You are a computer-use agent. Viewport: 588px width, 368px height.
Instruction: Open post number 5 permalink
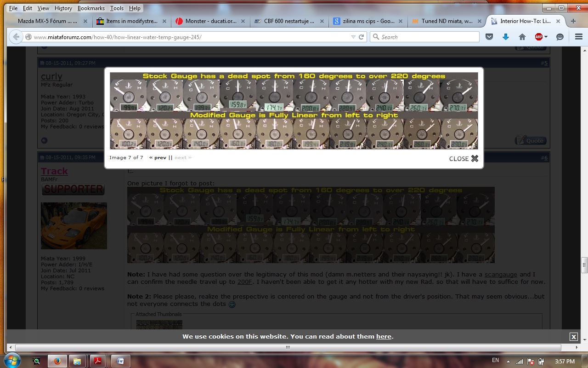(544, 63)
